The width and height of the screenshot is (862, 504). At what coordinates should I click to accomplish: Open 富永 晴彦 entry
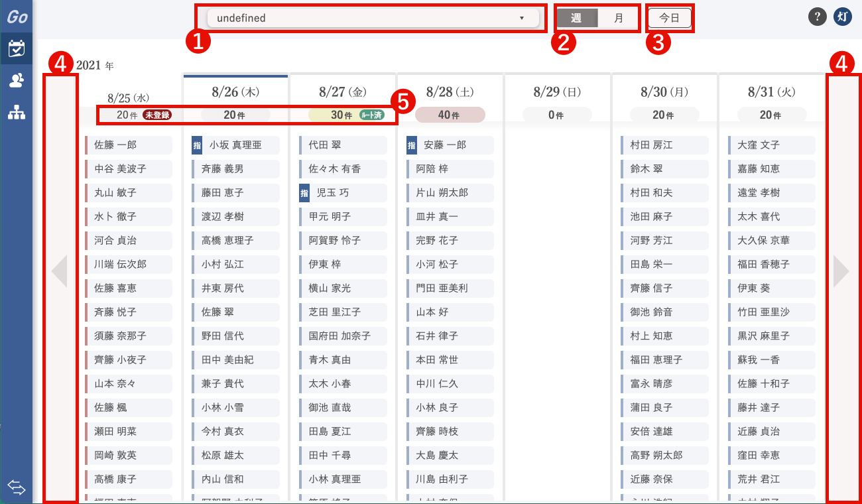pos(664,384)
